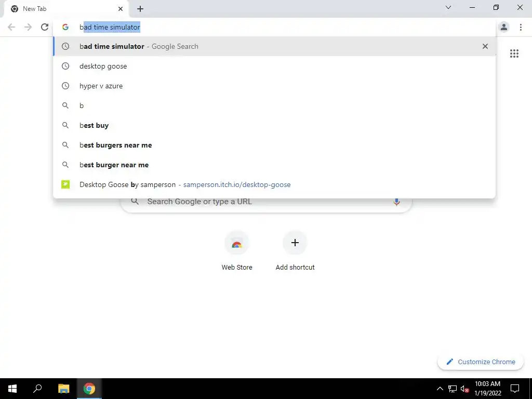Click the Customize Chrome button
The height and width of the screenshot is (399, 532).
coord(481,362)
